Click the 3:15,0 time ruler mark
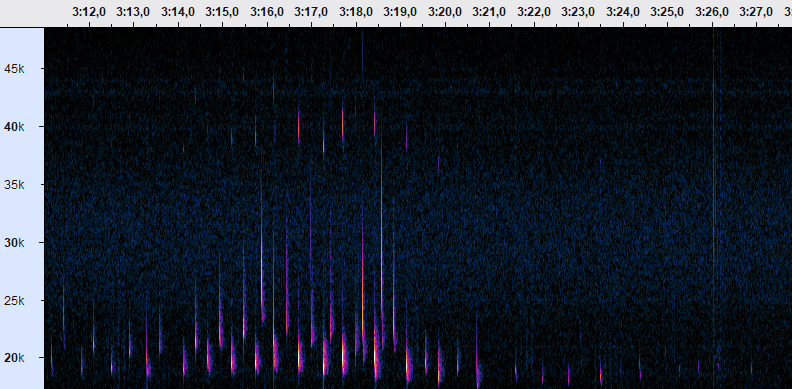Screen dimensions: 792x389 click(x=222, y=12)
